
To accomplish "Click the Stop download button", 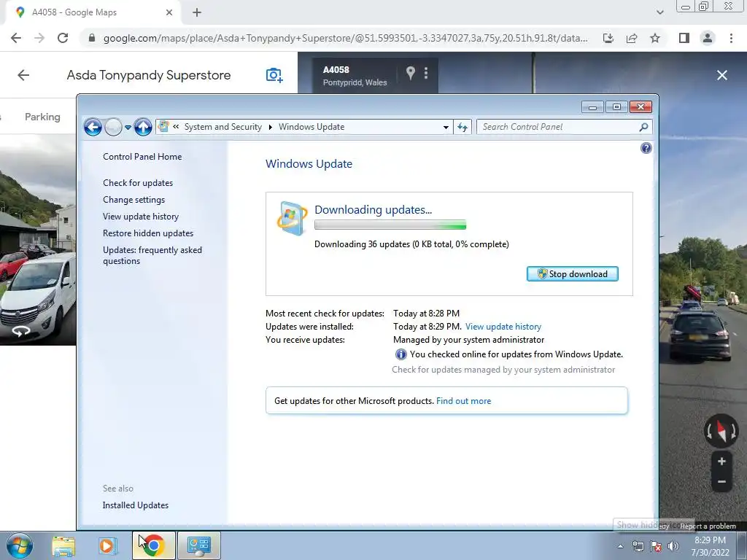I will [572, 274].
